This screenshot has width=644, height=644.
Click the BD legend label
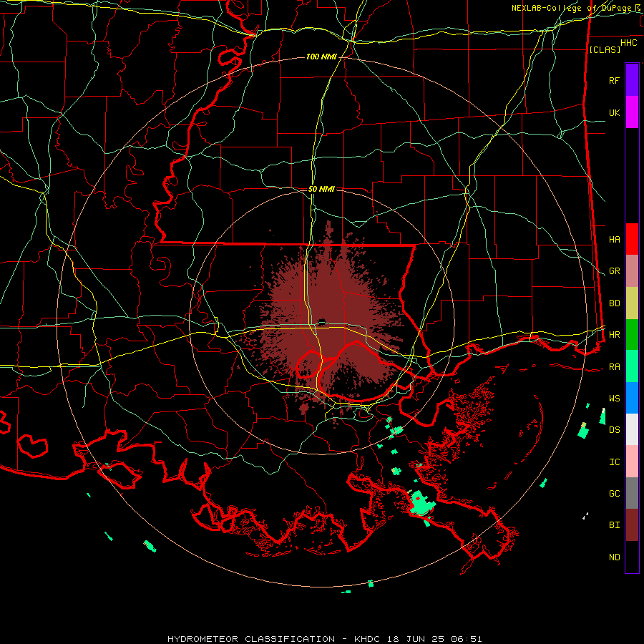614,303
